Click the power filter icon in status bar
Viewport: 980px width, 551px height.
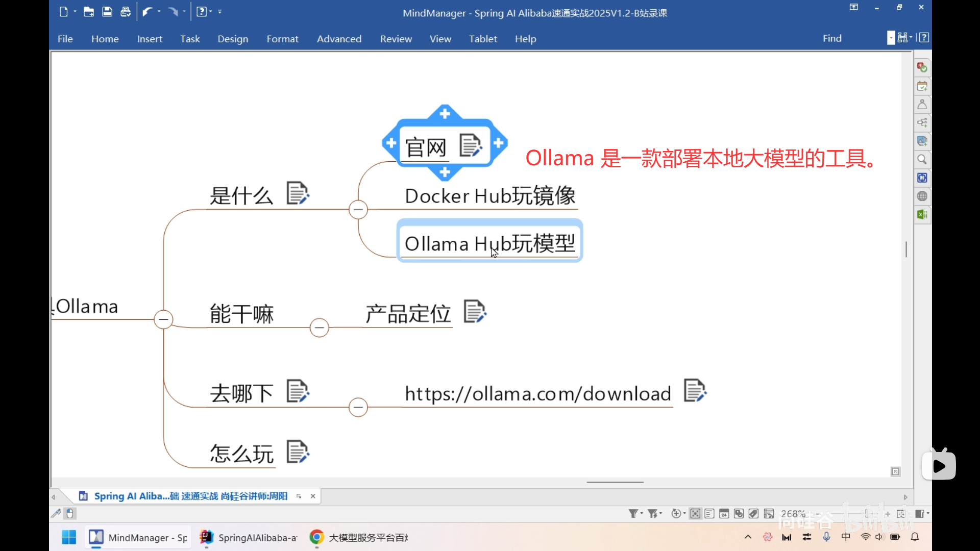[x=652, y=514]
